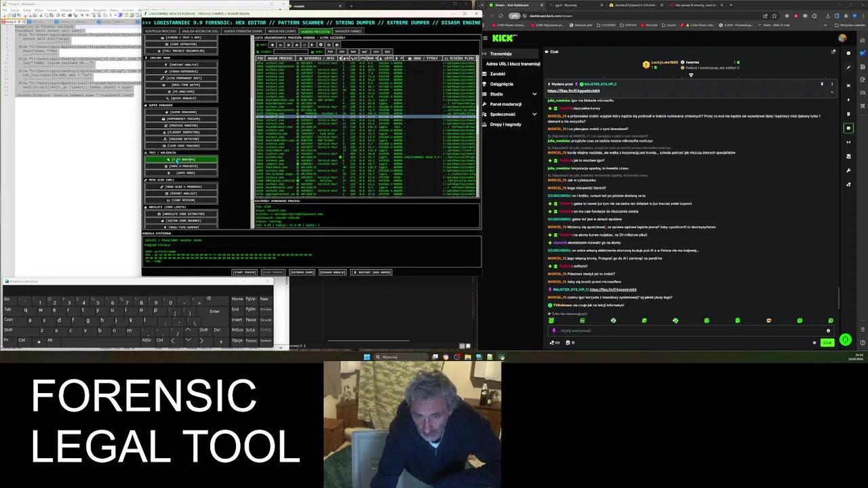Switch to ANALIZA WZORCÓW (SIG) tab
The width and height of the screenshot is (868, 488).
point(200,31)
